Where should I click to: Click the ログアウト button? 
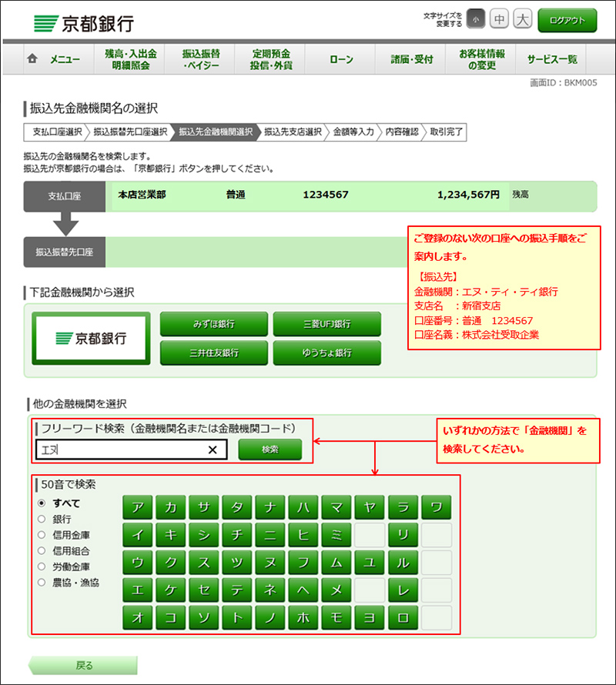click(567, 20)
